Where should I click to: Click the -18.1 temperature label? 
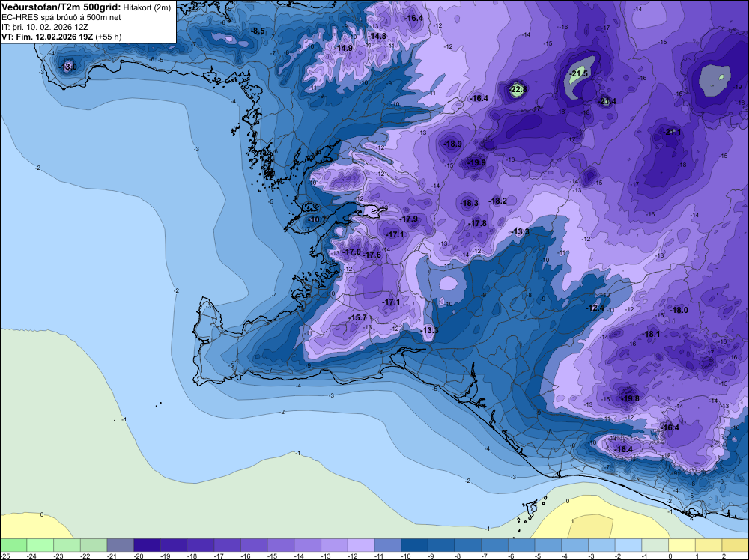coord(651,334)
